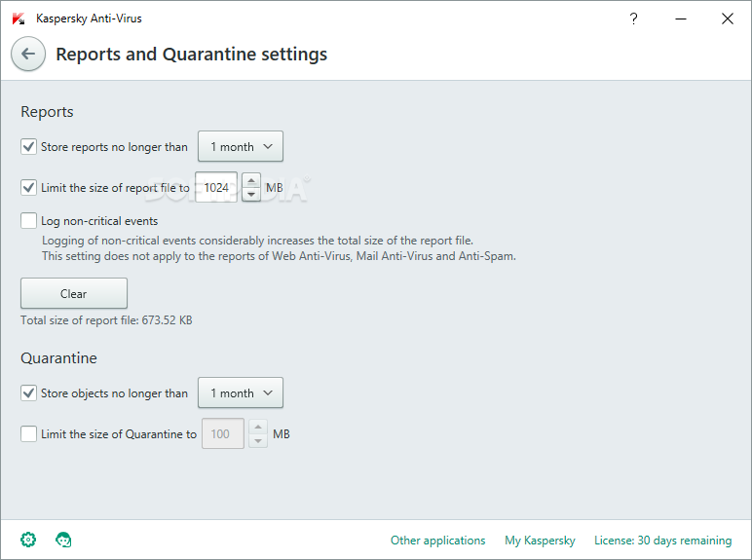Decrease the report file size limit
Viewport: 752px width, 560px height.
(x=251, y=194)
